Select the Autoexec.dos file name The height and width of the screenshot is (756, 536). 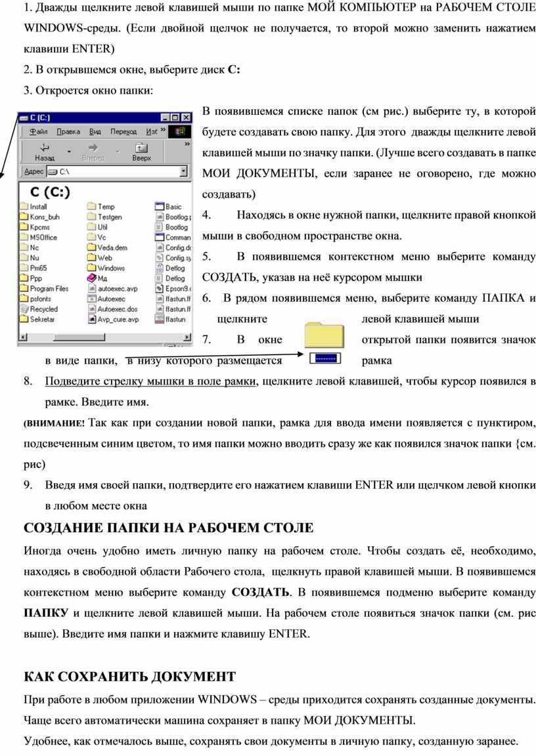117,309
